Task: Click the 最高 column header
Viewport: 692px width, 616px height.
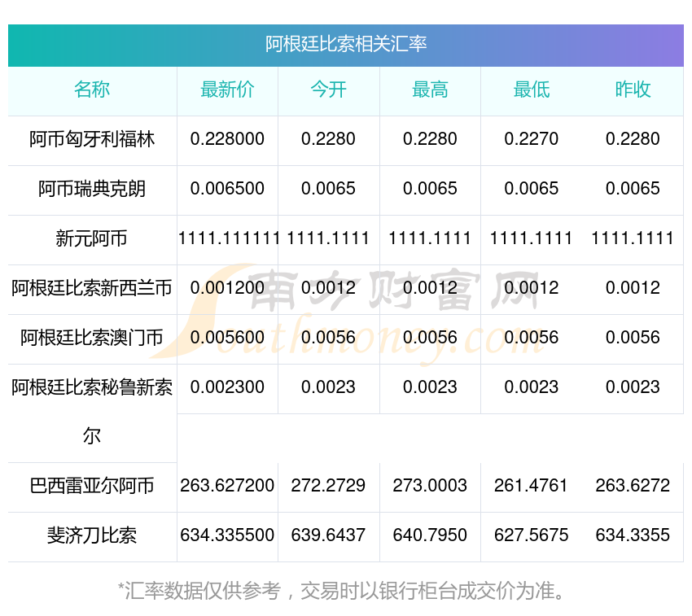Action: point(430,90)
